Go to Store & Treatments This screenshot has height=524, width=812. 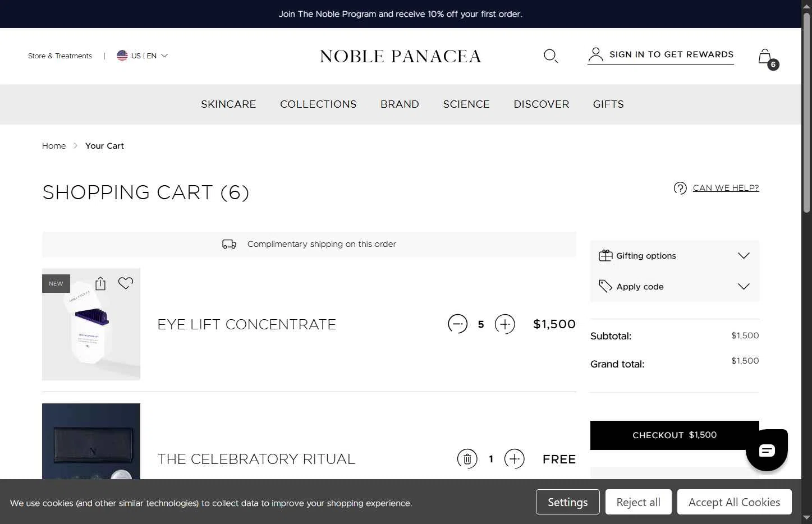60,56
